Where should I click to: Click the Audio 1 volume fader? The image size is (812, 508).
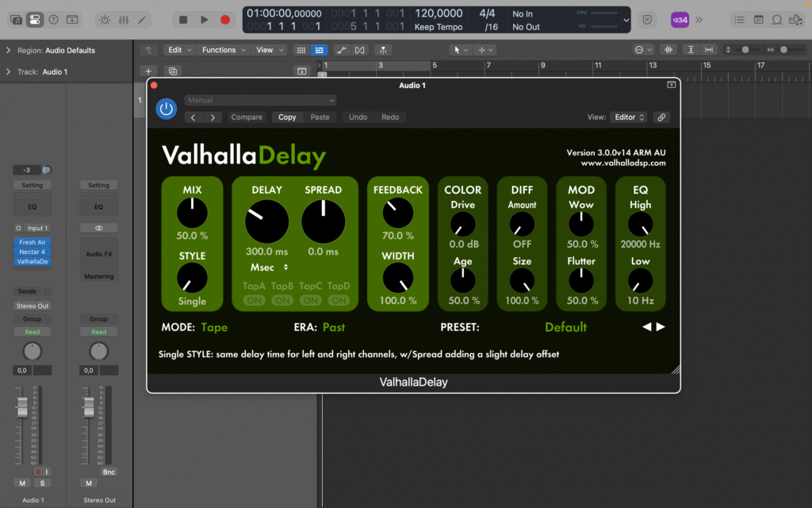pos(22,407)
